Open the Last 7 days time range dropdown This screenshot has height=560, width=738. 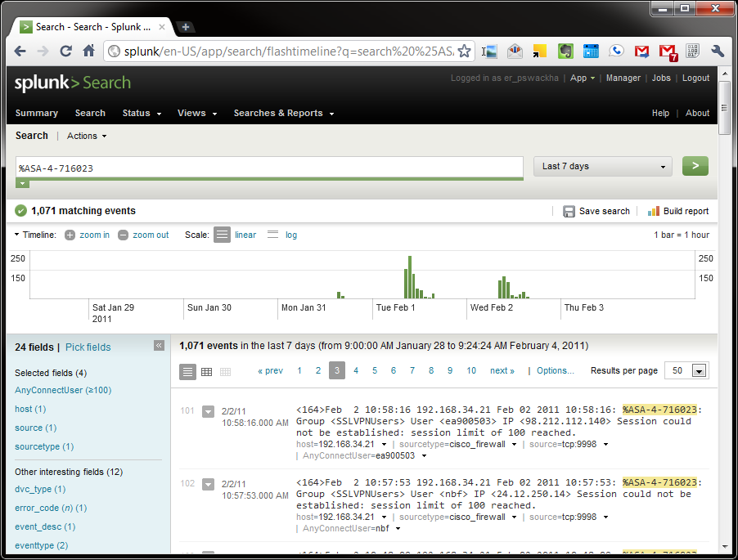pos(602,167)
